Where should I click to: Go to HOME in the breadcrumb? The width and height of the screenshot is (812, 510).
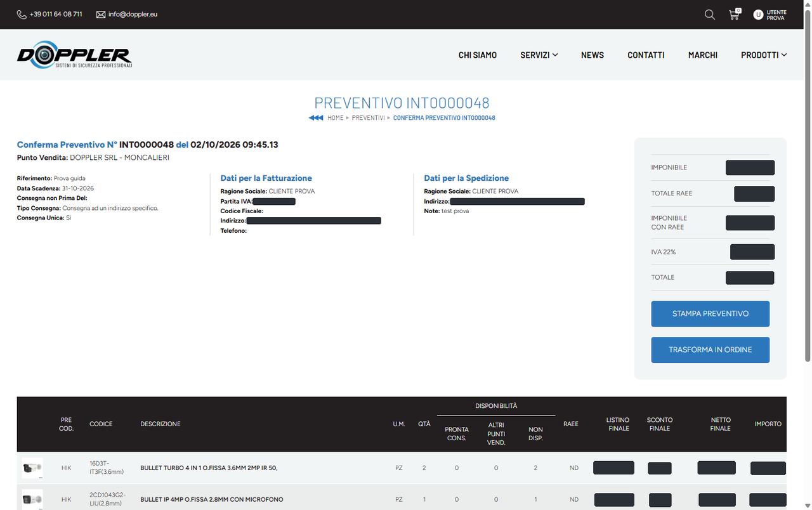336,118
